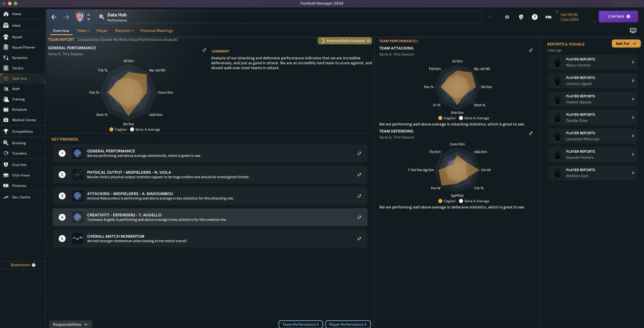644x328 pixels.
Task: Click the forward navigation arrow
Action: click(66, 17)
